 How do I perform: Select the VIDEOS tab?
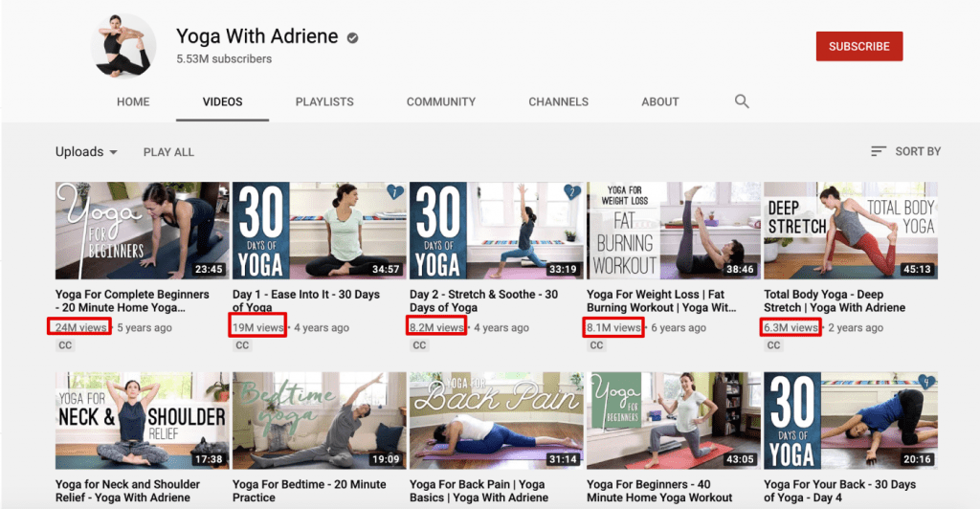222,101
